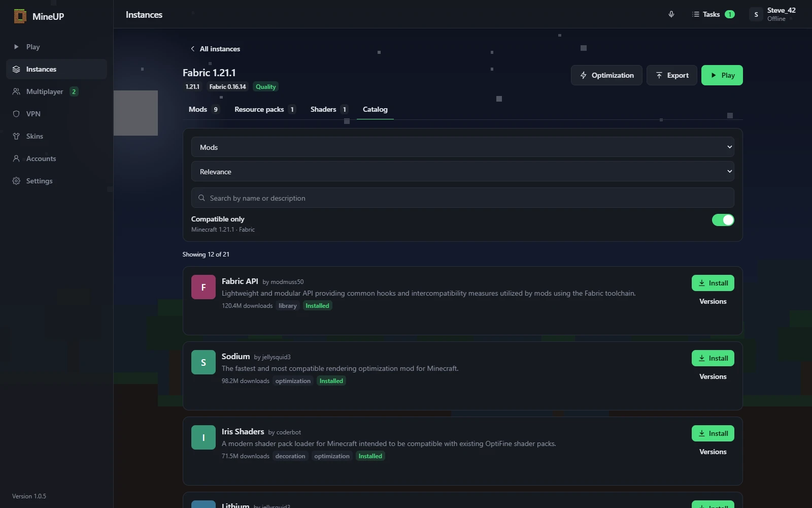Switch to the Mods tab
Screen dimensions: 812x508
click(x=204, y=109)
